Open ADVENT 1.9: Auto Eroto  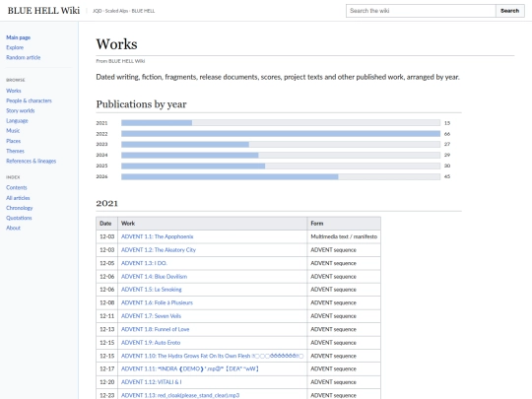[151, 343]
